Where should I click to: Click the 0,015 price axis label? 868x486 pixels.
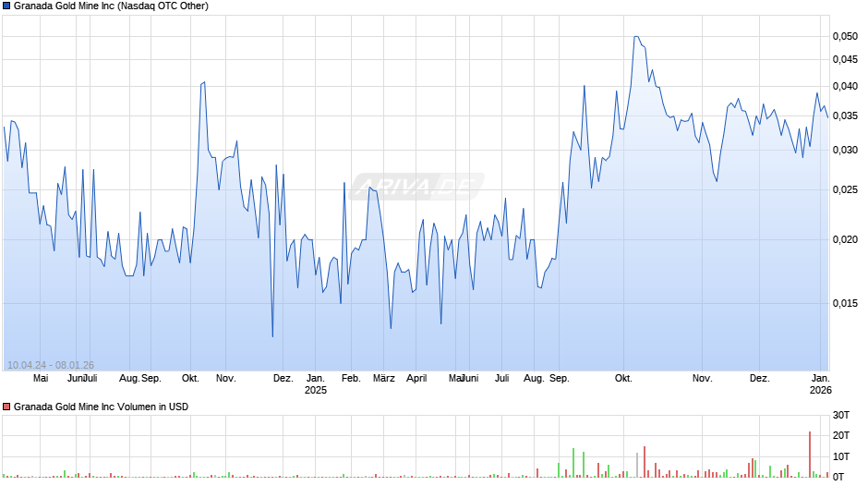point(845,304)
